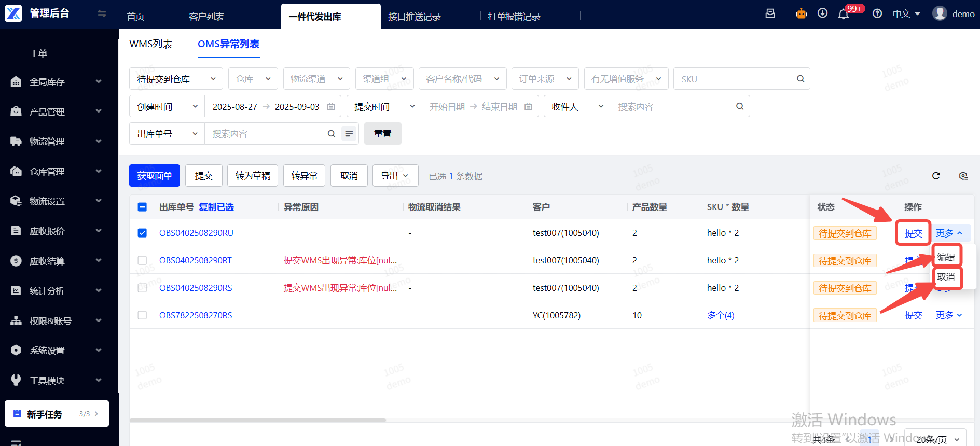Open calendar icon for submit time range
The height and width of the screenshot is (446, 980).
click(x=529, y=107)
